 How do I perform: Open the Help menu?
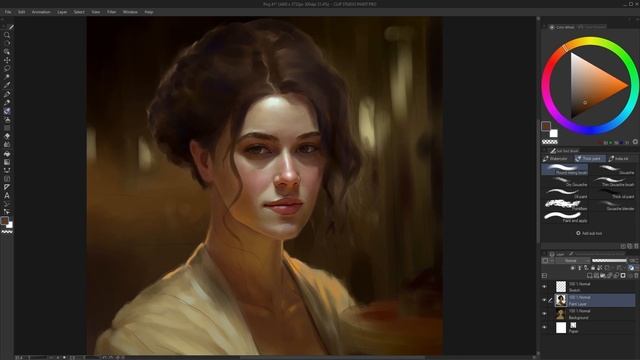(x=149, y=12)
